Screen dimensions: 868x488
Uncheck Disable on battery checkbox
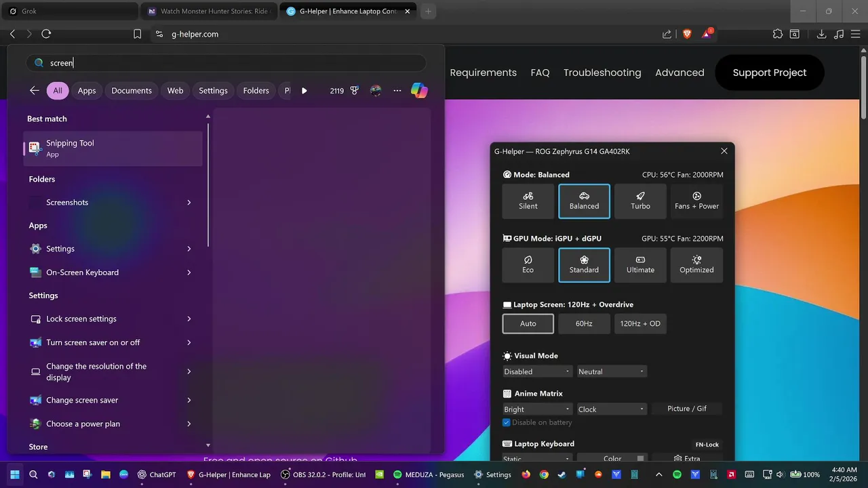506,422
